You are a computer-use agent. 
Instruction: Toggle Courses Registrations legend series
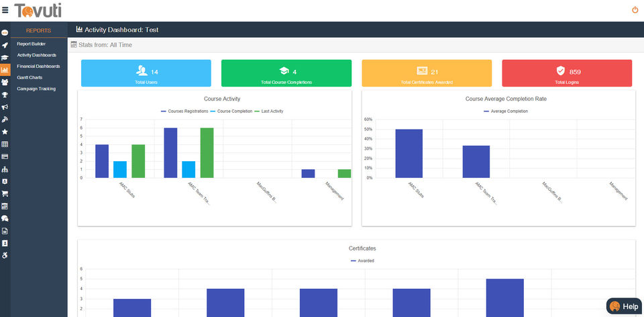click(185, 111)
